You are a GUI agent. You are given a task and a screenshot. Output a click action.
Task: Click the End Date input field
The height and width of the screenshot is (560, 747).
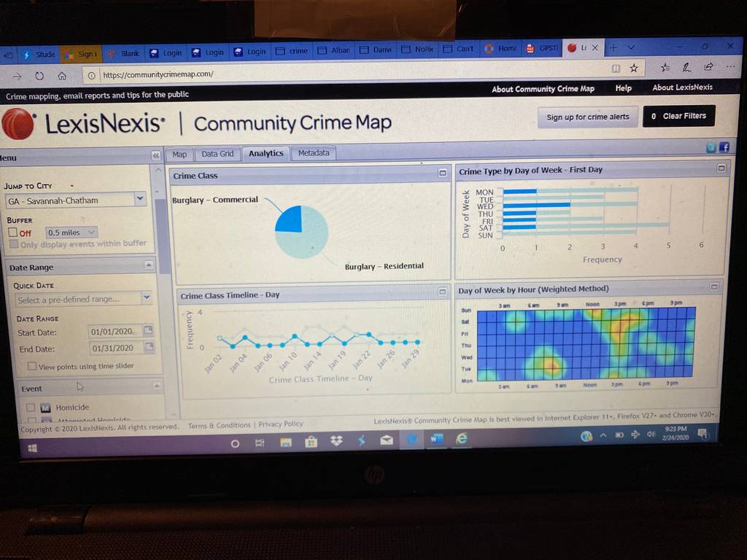click(x=116, y=348)
